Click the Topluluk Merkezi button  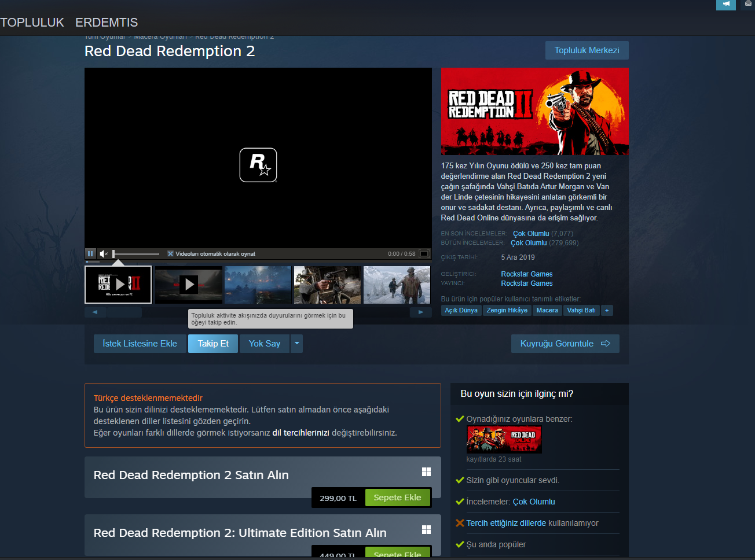pos(587,50)
